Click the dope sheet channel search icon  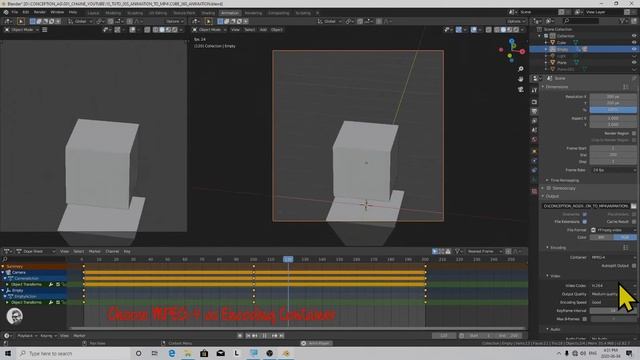[x=5, y=259]
